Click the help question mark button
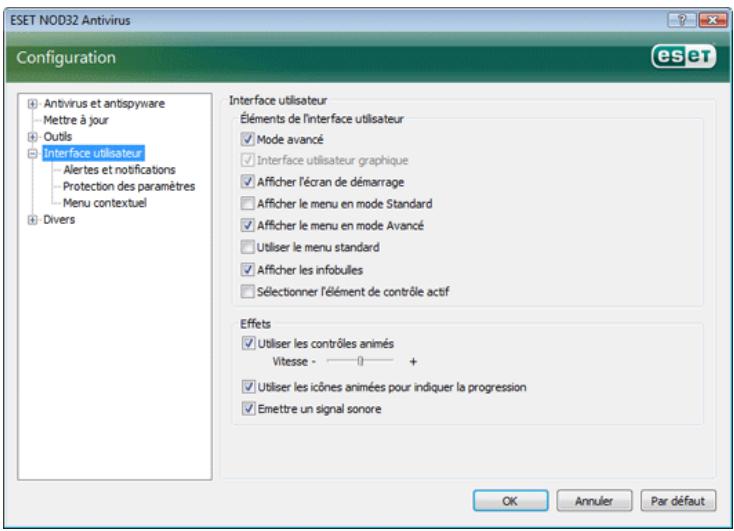This screenshot has width=734, height=531. pos(682,20)
